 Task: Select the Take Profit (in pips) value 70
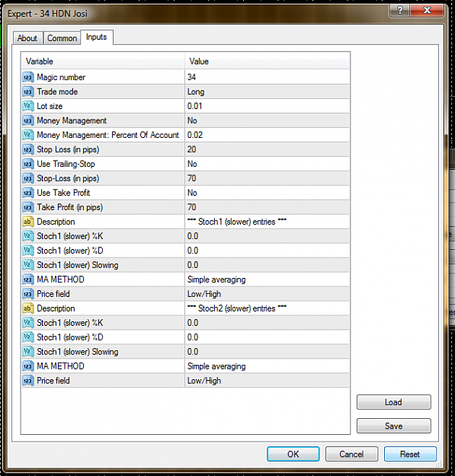267,207
